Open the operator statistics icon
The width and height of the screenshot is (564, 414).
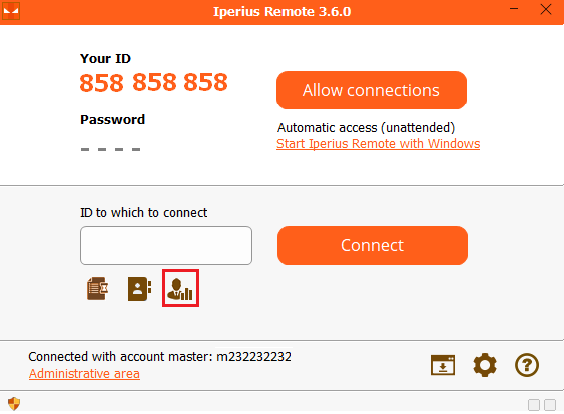[x=180, y=288]
